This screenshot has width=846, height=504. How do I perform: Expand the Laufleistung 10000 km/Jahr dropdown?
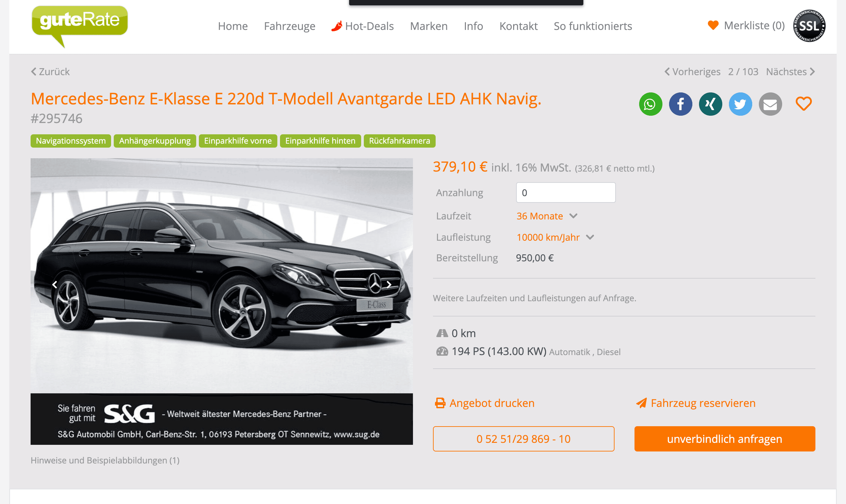tap(555, 237)
